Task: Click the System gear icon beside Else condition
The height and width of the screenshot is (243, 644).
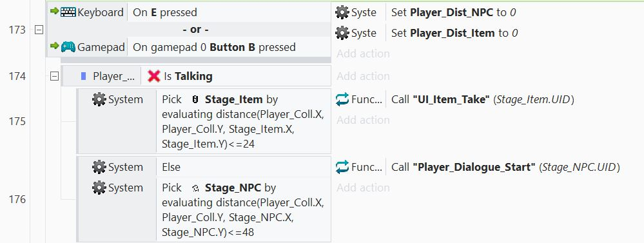Action: (x=99, y=167)
